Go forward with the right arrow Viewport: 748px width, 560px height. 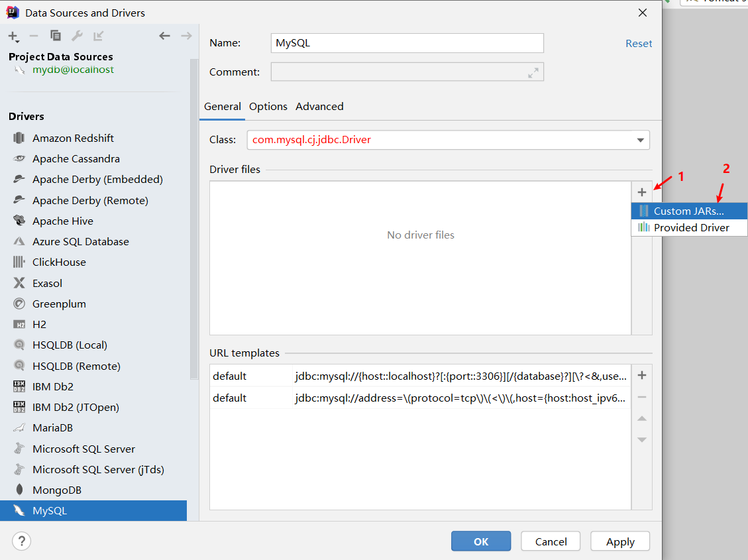click(187, 36)
